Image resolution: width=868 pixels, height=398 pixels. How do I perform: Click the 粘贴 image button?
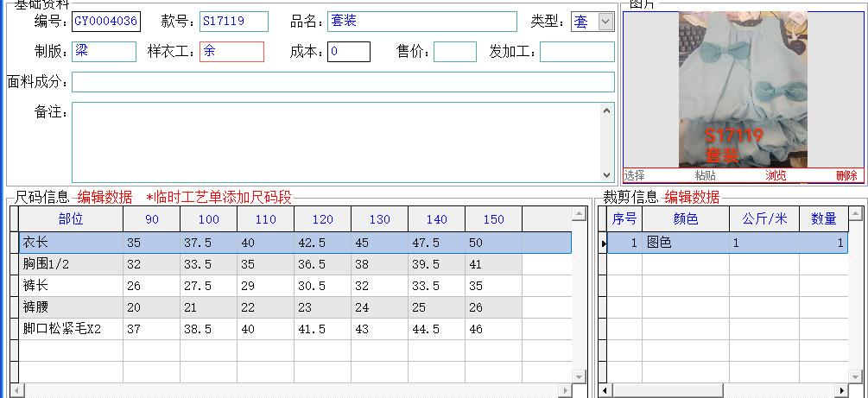706,175
